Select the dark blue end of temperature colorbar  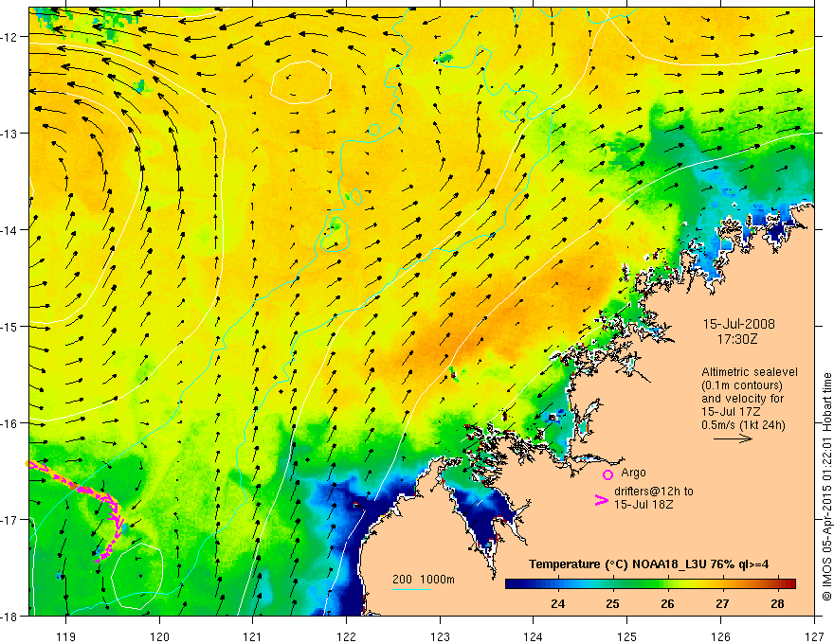[516, 583]
